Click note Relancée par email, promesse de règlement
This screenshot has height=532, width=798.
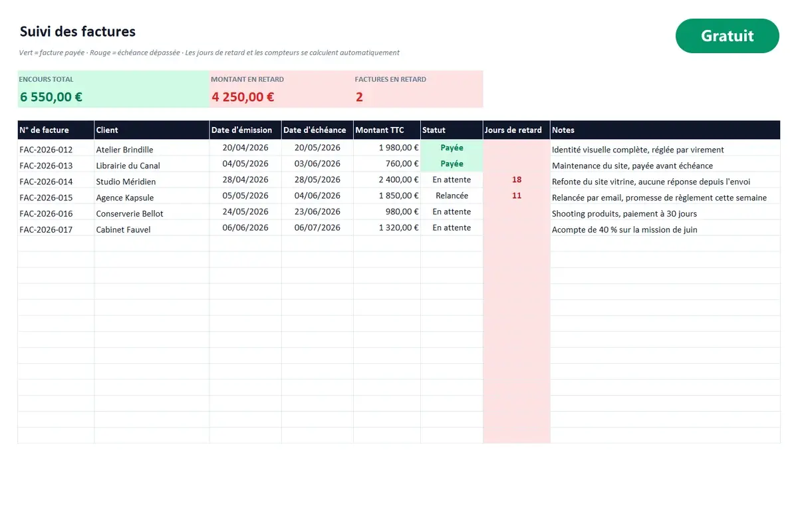[x=665, y=197]
